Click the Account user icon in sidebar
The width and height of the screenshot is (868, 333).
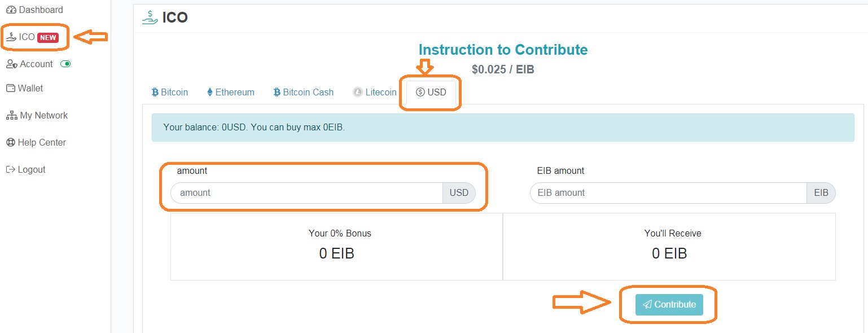[11, 64]
